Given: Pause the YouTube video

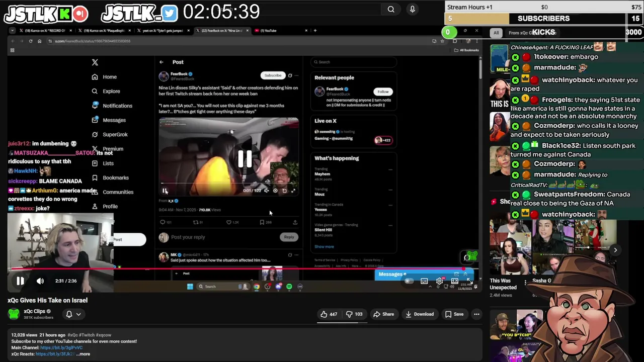Looking at the screenshot, I should click(20, 281).
